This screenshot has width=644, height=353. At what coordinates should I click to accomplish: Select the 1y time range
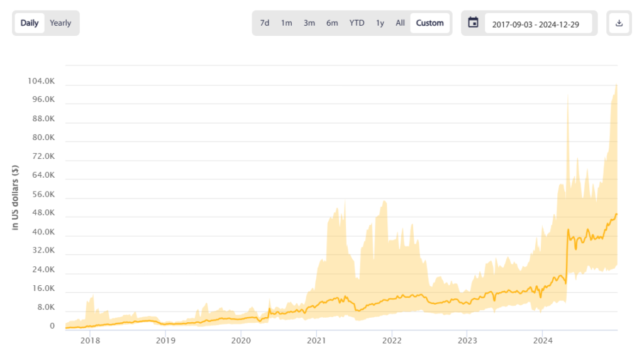click(x=380, y=23)
